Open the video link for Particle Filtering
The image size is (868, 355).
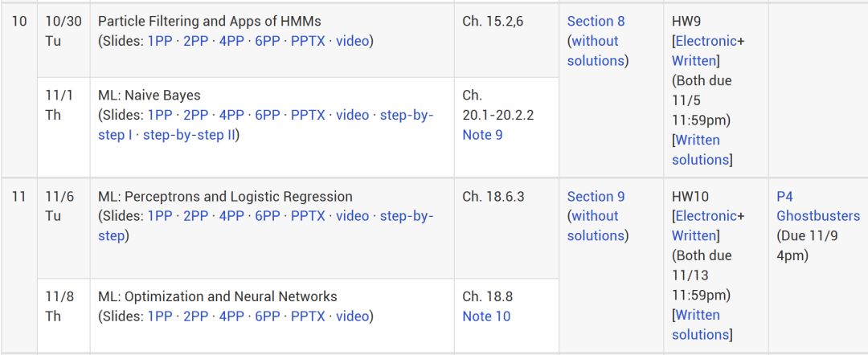(352, 41)
